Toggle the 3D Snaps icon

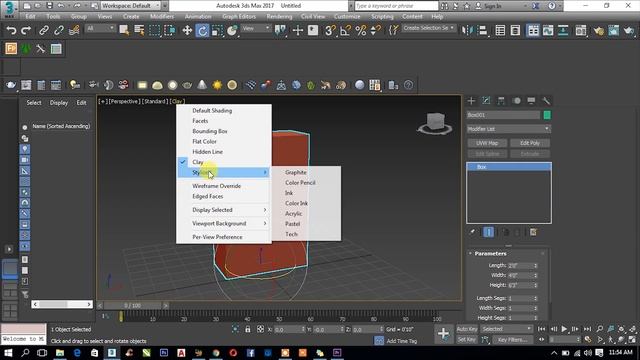pos(330,30)
